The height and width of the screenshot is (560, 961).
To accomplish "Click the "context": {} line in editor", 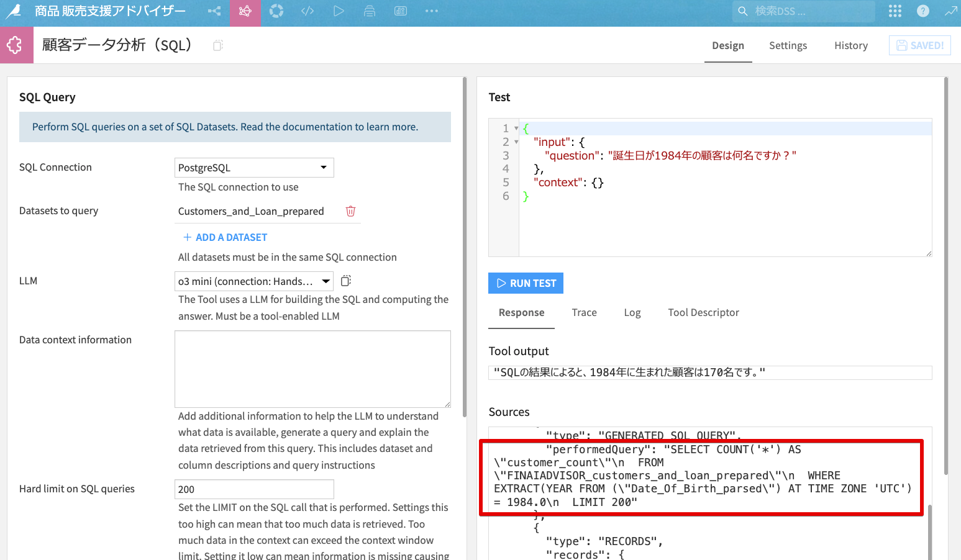I will (568, 183).
